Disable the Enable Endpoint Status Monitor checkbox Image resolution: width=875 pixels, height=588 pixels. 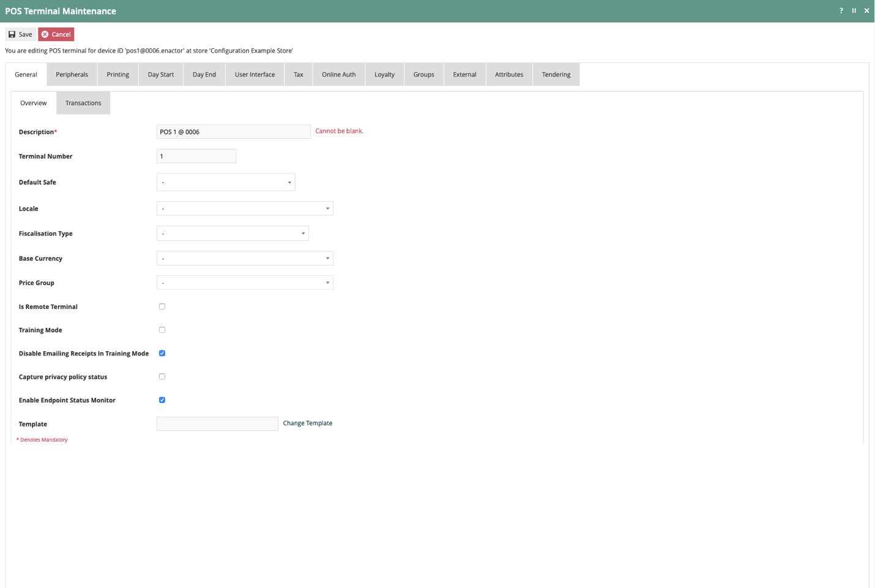[162, 400]
